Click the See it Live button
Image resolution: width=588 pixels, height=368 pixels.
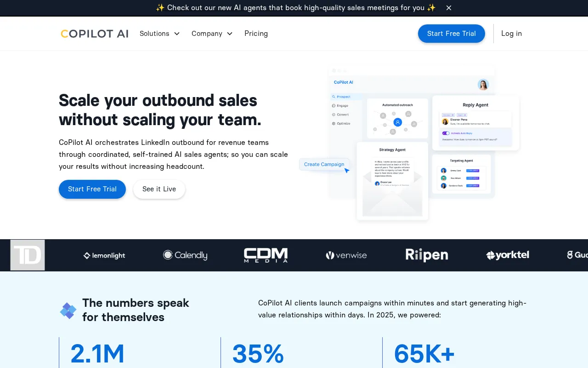click(x=159, y=189)
